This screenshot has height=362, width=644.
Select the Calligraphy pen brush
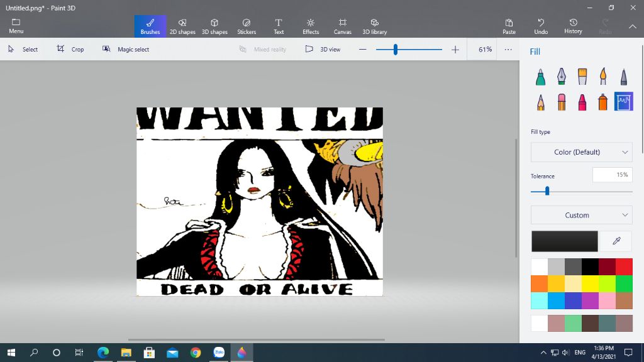click(x=562, y=76)
